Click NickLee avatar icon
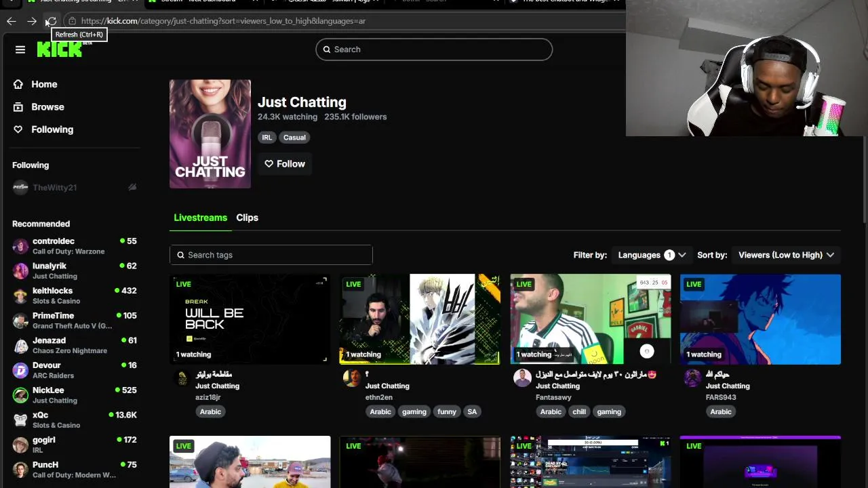This screenshot has height=488, width=868. tap(21, 395)
